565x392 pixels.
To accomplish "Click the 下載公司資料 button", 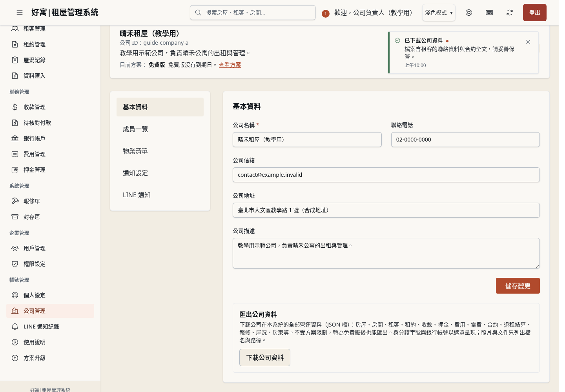I will click(x=265, y=358).
